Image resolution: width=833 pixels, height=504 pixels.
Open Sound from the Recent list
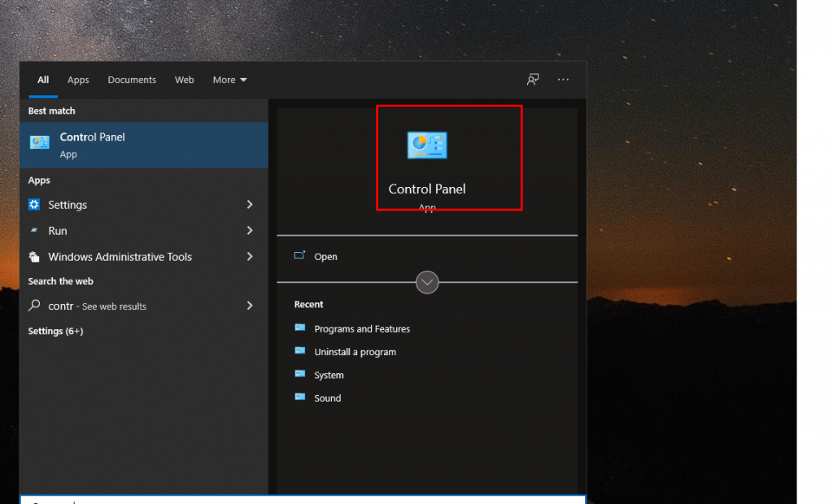328,398
